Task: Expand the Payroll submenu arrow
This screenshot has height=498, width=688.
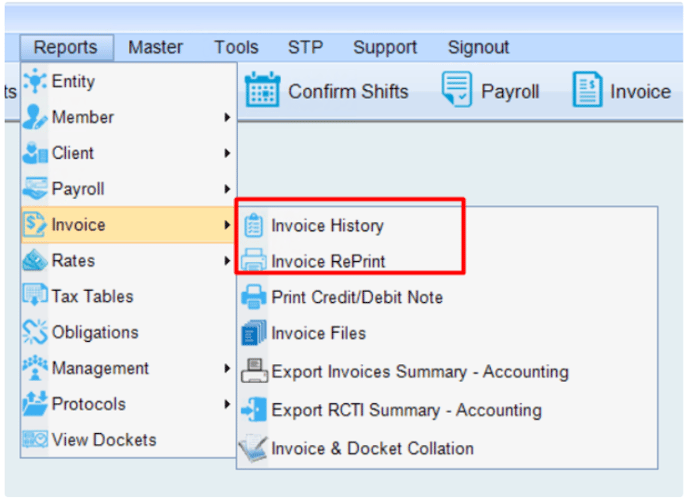Action: point(227,189)
